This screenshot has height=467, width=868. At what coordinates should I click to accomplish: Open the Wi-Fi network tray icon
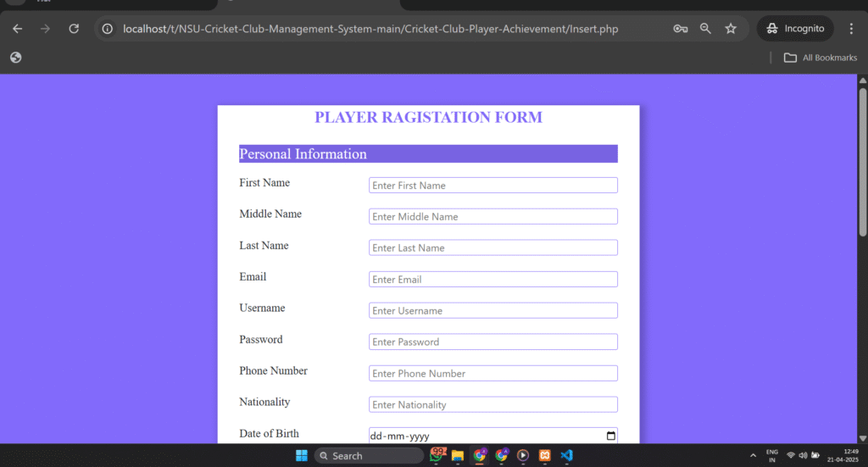pyautogui.click(x=791, y=455)
